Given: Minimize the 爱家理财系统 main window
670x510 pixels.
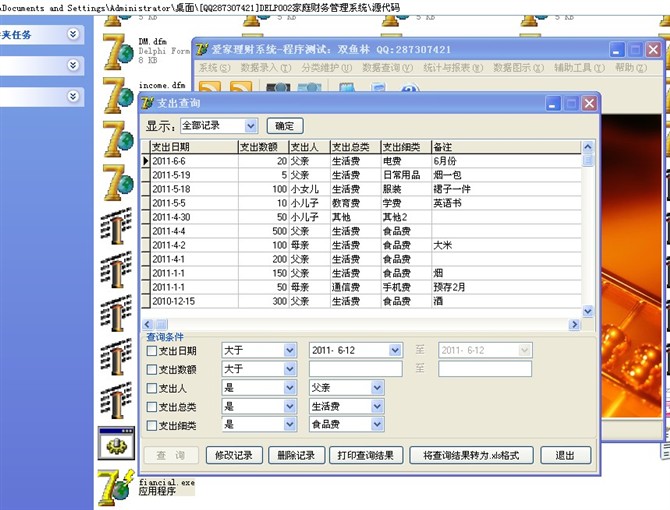Looking at the screenshot, I should pos(617,50).
